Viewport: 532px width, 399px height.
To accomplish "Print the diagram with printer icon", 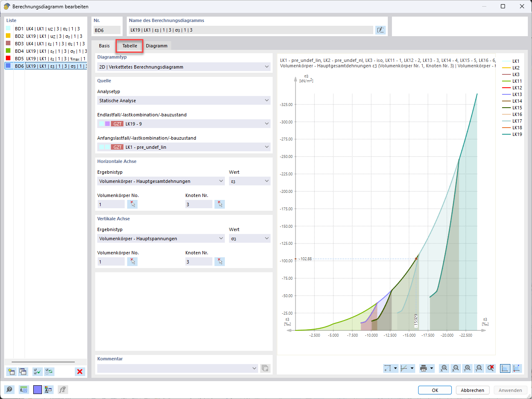I will point(424,368).
